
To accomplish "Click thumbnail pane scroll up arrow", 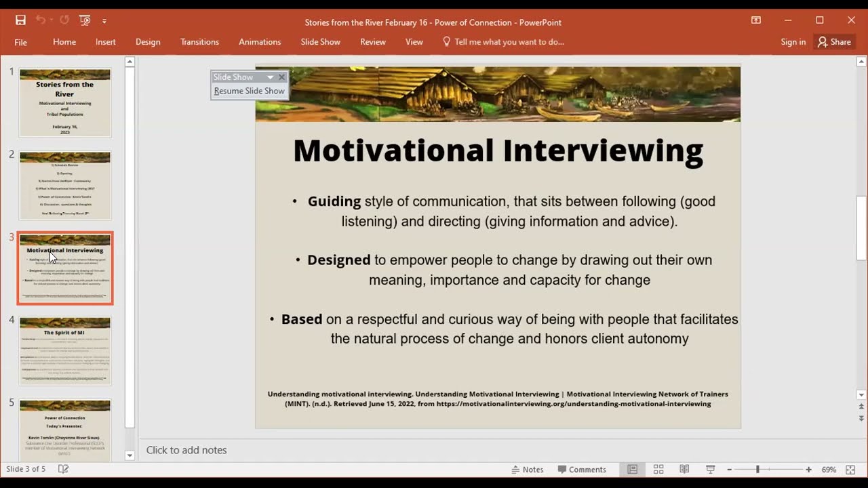I will pyautogui.click(x=130, y=62).
